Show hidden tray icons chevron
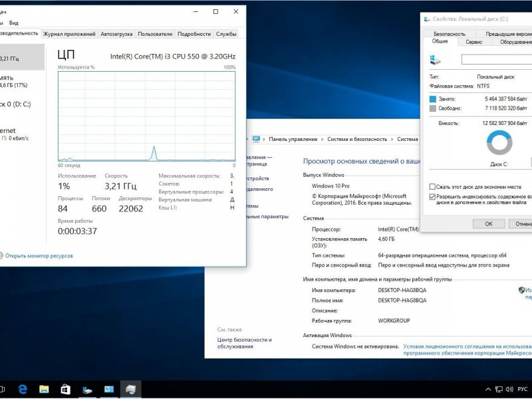532x399 pixels. [488, 389]
